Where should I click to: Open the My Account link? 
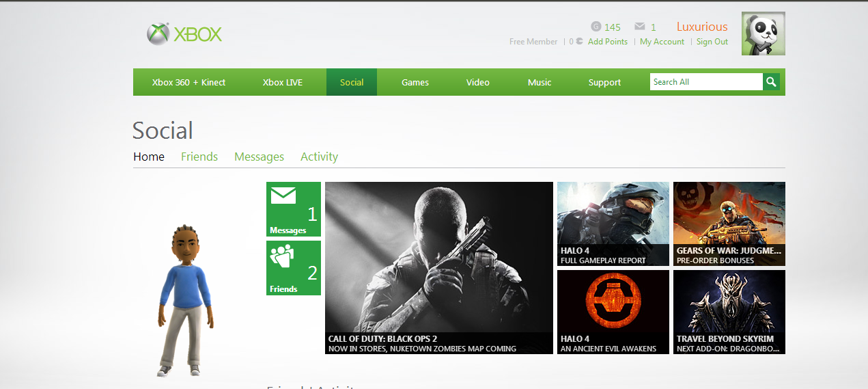(662, 42)
